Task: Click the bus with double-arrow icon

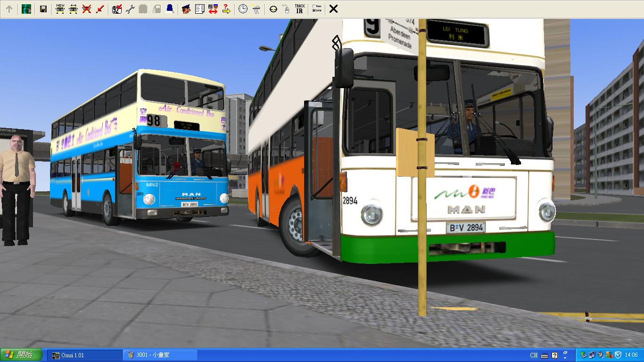Action: (73, 9)
